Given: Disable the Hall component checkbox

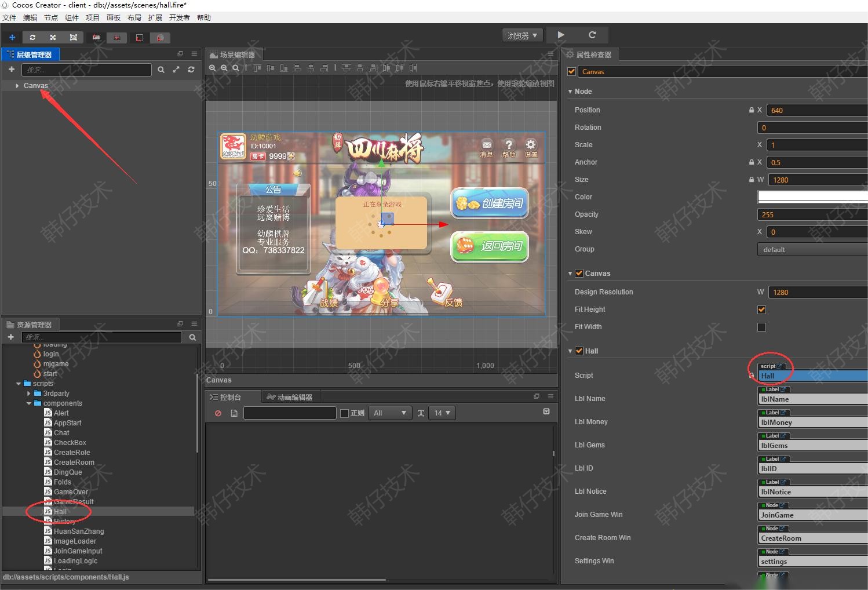Looking at the screenshot, I should click(579, 351).
